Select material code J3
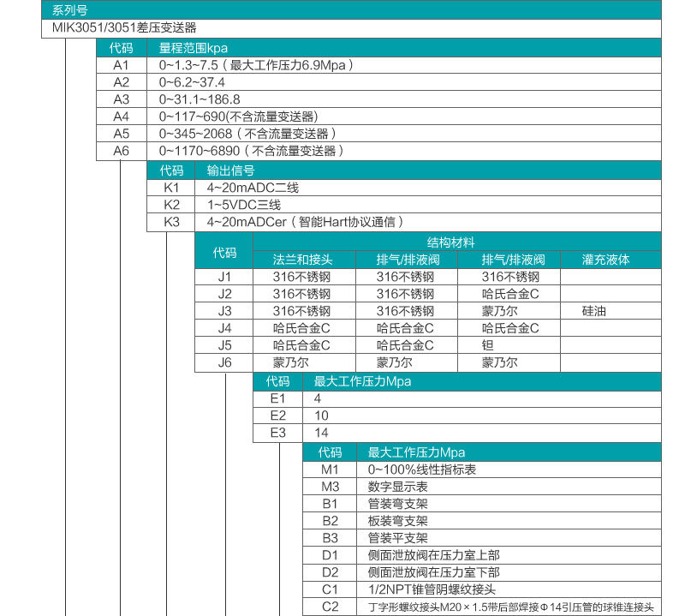 tap(224, 311)
